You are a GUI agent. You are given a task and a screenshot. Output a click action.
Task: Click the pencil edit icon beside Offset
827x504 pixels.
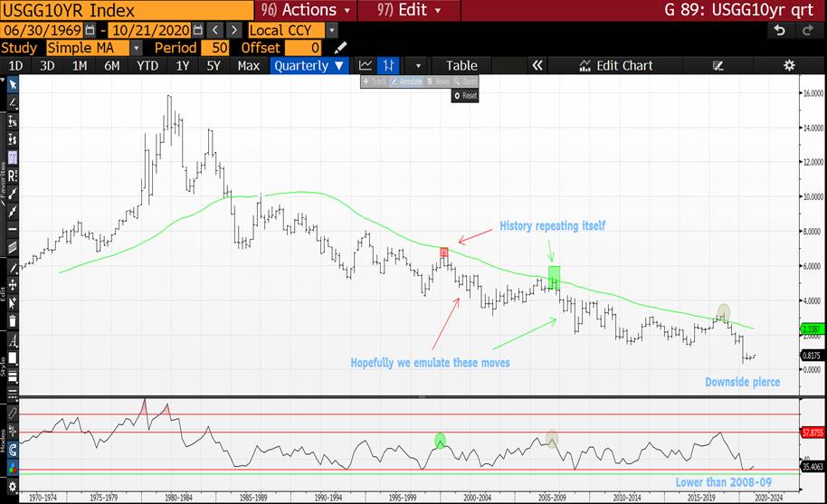point(341,47)
